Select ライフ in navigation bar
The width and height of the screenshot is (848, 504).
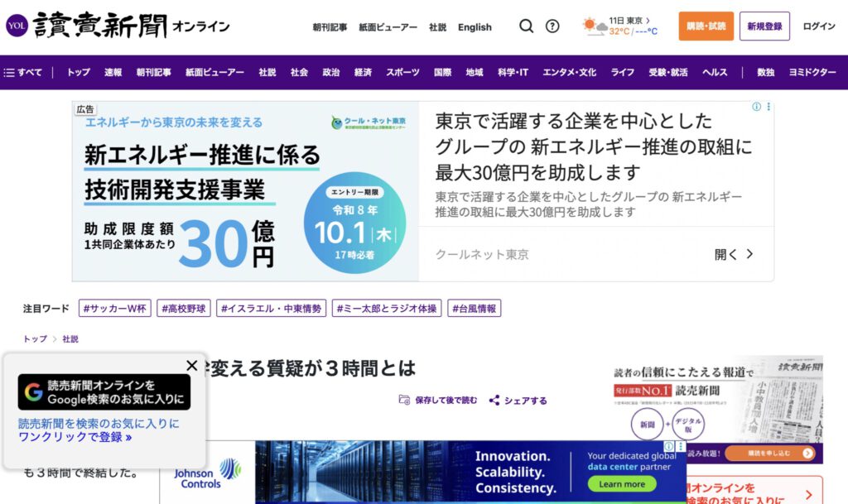(x=623, y=72)
